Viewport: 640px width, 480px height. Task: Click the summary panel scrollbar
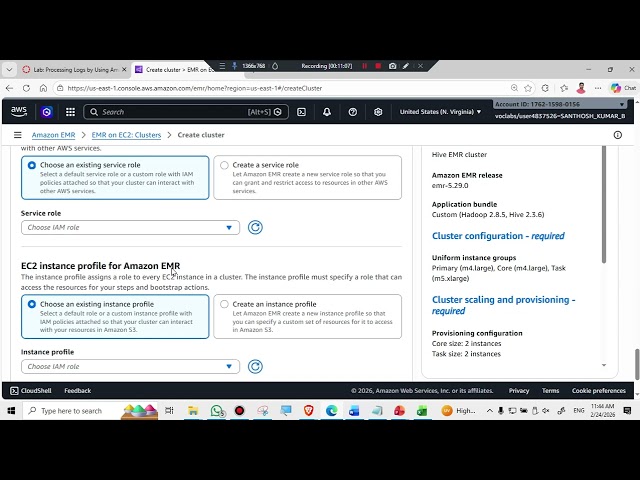pyautogui.click(x=604, y=204)
